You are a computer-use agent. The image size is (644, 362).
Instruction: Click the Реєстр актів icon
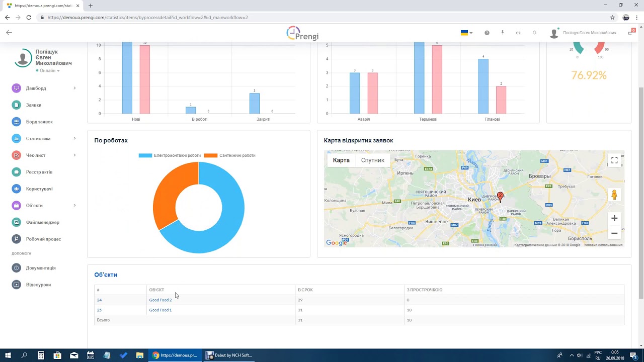click(x=17, y=172)
